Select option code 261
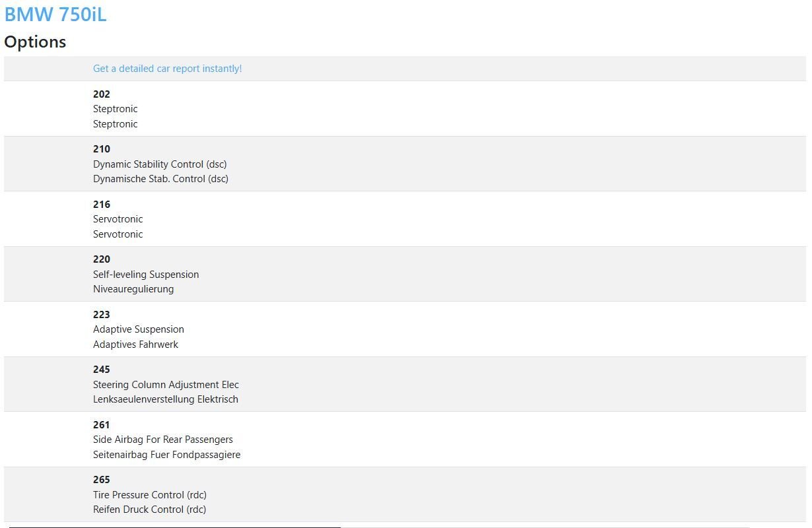The width and height of the screenshot is (812, 528). tap(102, 425)
